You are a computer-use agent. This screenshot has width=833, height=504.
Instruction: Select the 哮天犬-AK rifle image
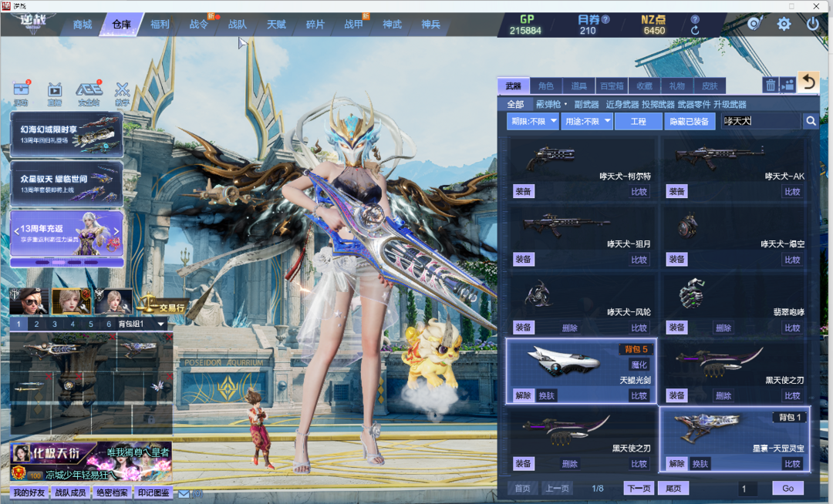(x=718, y=156)
